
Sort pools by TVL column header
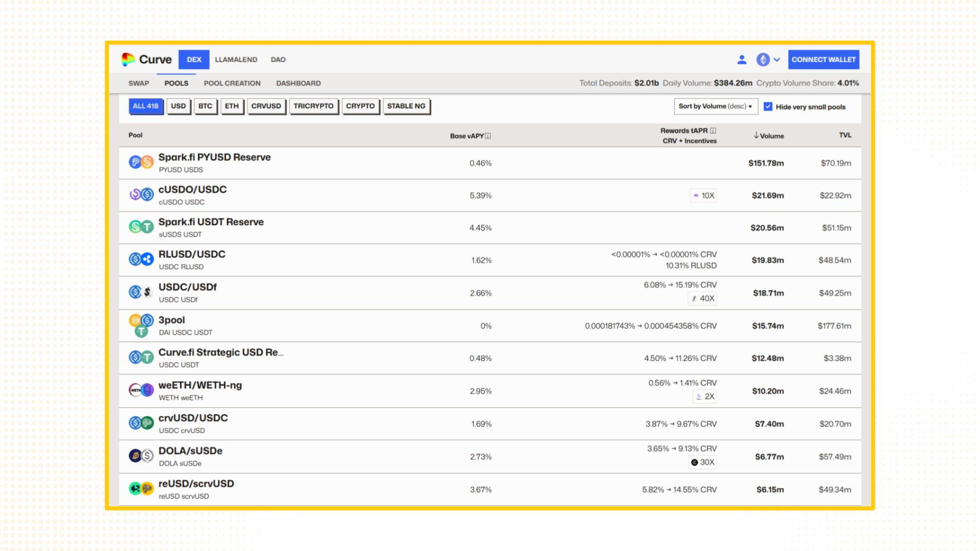[845, 135]
